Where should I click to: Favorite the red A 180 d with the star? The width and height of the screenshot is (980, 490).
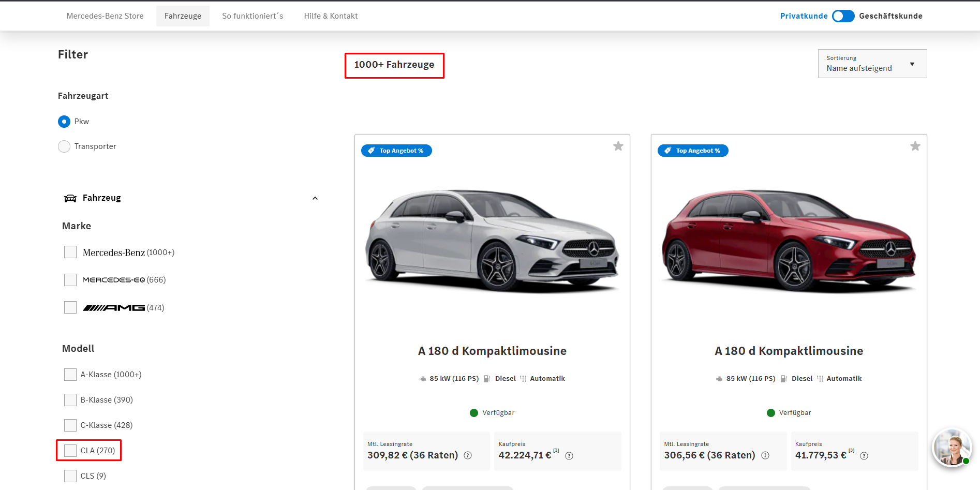[x=915, y=146]
